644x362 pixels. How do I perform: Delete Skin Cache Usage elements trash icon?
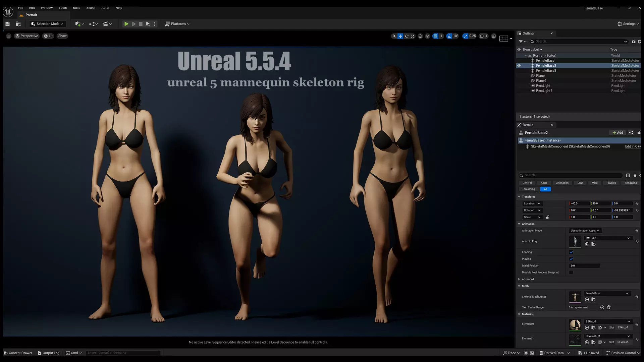point(609,307)
